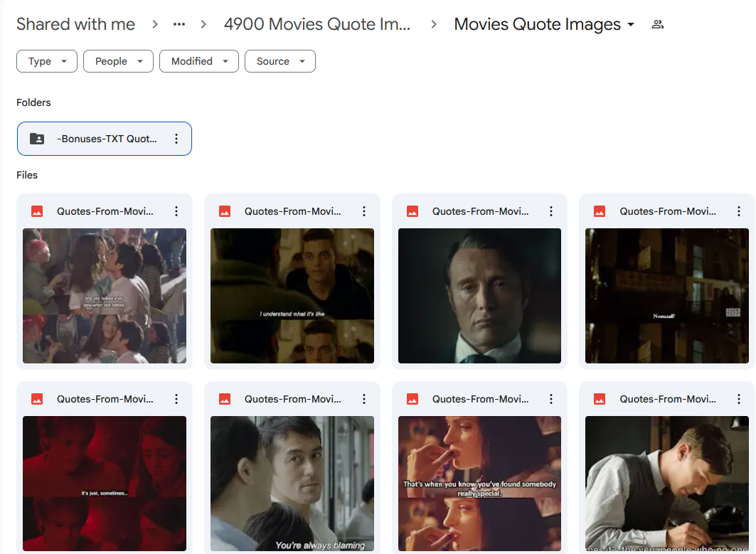756x554 pixels.
Task: Click the image file icon of the hooded man file
Action: [225, 211]
